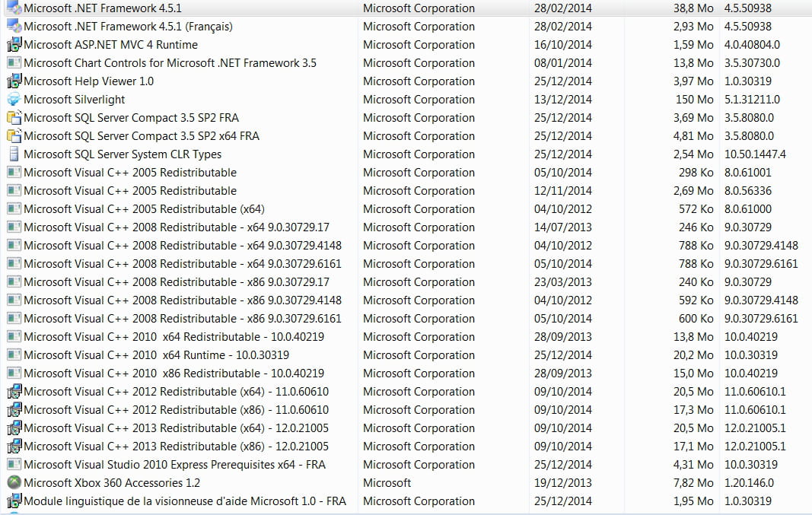The height and width of the screenshot is (515, 812).
Task: Select Microsoft Xbox 360 Accessories 1.2 name
Action: pos(112,482)
